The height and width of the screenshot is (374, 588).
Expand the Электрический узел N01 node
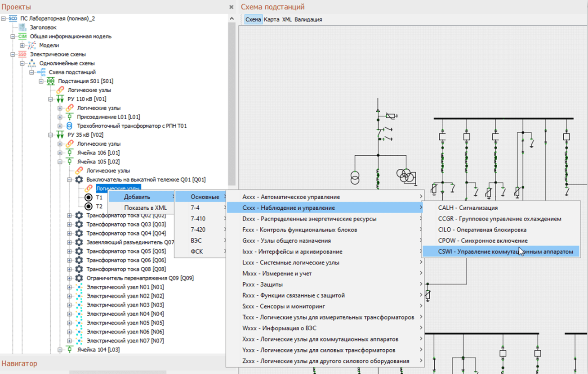[70, 287]
